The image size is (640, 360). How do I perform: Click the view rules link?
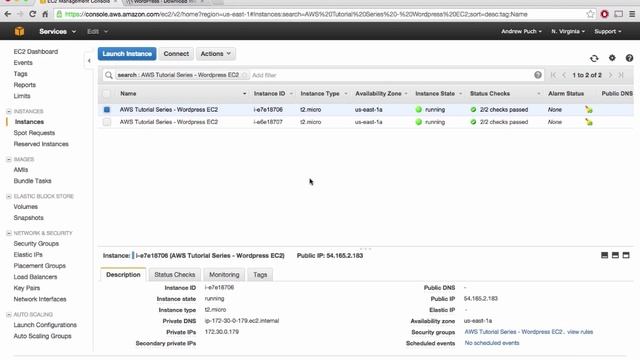point(580,332)
